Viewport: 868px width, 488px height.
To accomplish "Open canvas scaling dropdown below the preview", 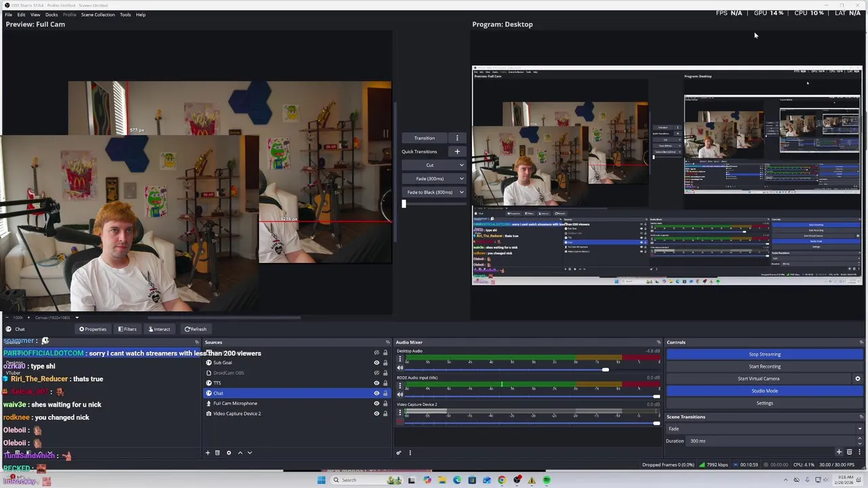I will [x=77, y=318].
